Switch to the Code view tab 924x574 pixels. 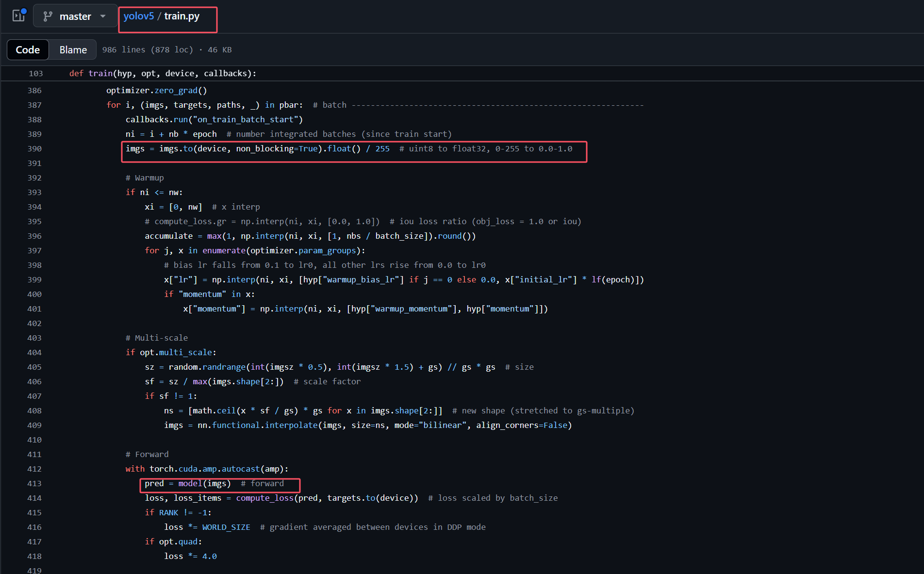pyautogui.click(x=28, y=50)
